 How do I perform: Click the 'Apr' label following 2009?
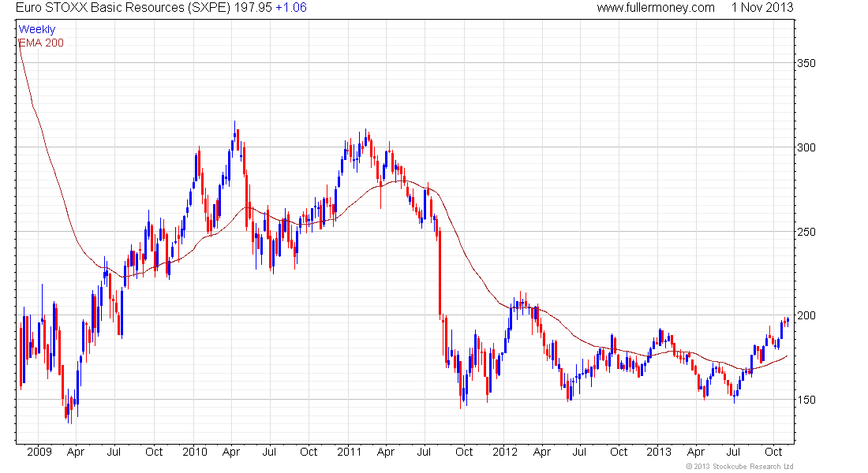click(75, 452)
